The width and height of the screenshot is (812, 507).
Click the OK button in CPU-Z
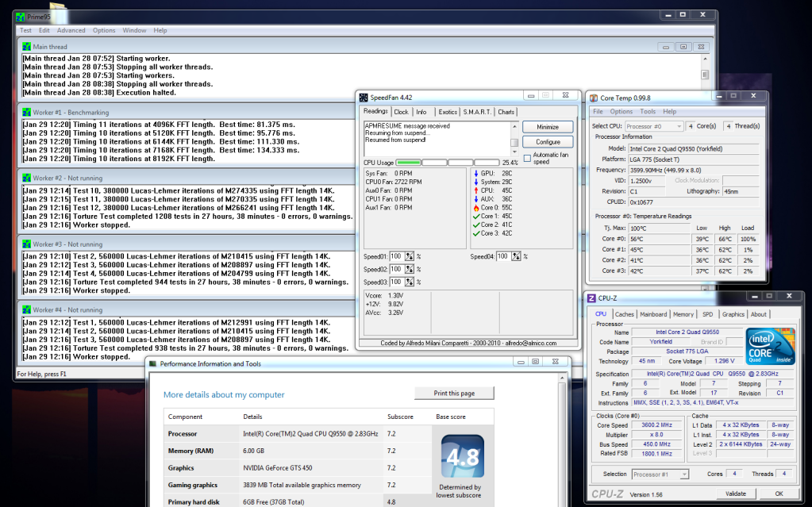779,494
